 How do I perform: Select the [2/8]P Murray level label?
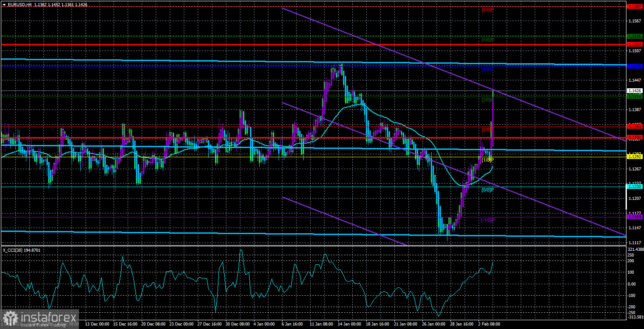[x=488, y=130]
